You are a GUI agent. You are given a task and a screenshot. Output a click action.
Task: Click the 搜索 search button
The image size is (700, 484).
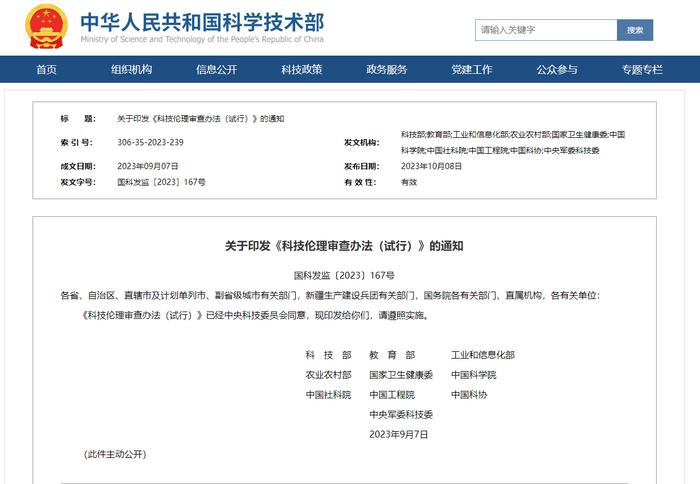635,30
